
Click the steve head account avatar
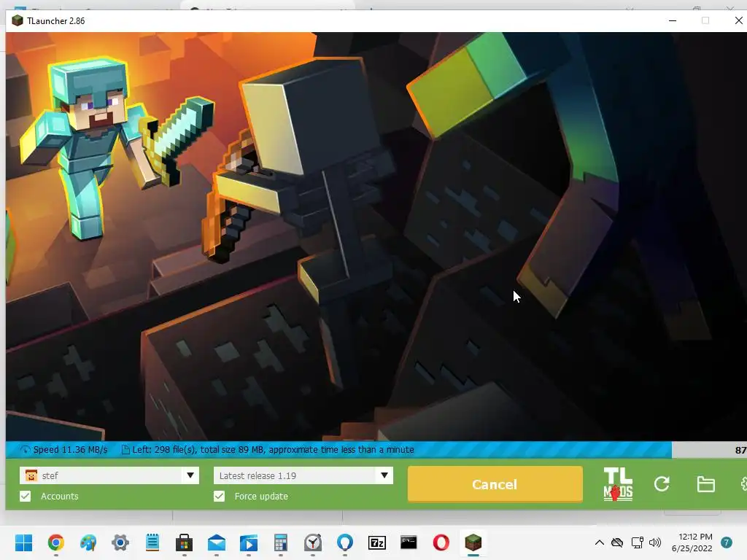31,475
